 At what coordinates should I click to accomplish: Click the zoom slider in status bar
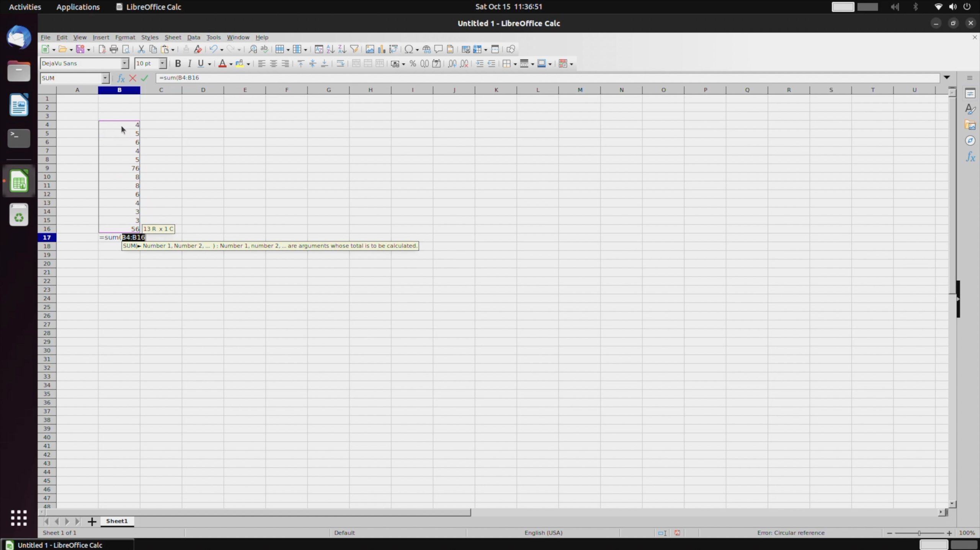(x=919, y=533)
